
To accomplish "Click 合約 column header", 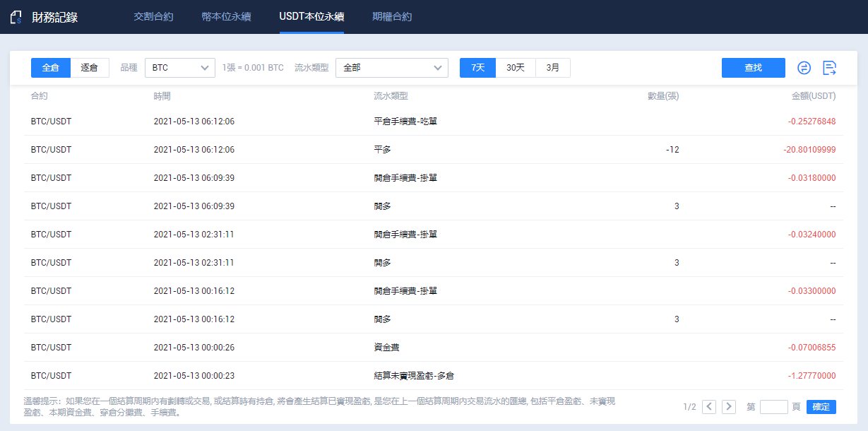I will coord(40,96).
